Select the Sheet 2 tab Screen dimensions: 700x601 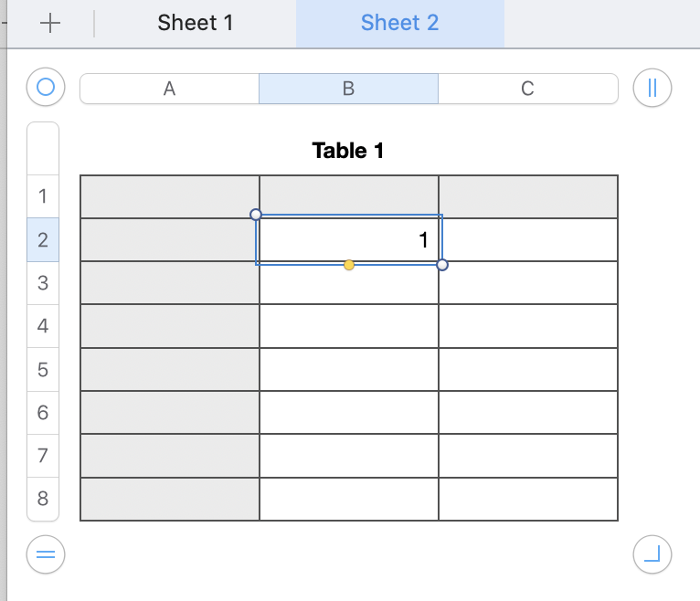tap(399, 24)
